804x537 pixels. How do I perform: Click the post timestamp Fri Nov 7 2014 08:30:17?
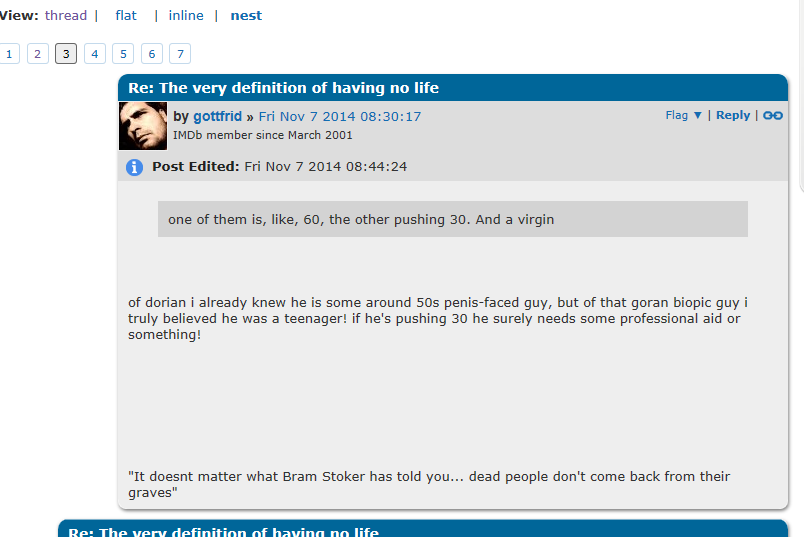click(340, 117)
